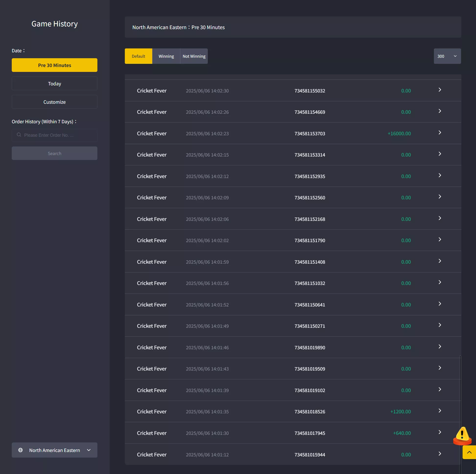Open details arrow for order 734581153314

point(440,154)
